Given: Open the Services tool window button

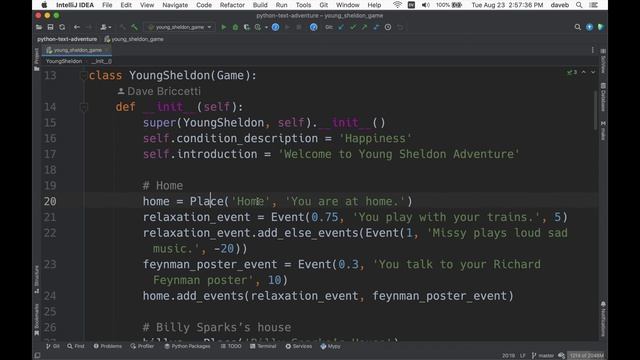Looking at the screenshot, I should pos(299,346).
